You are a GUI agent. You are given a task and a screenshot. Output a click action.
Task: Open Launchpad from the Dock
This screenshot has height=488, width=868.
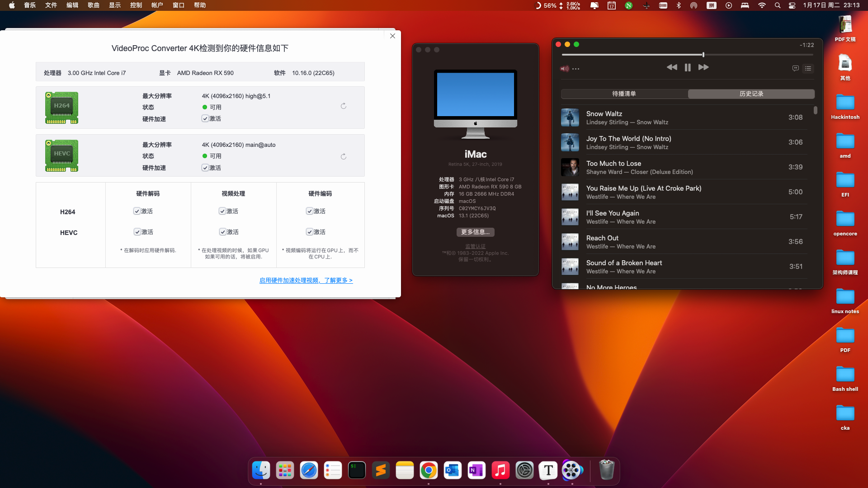[x=285, y=470]
